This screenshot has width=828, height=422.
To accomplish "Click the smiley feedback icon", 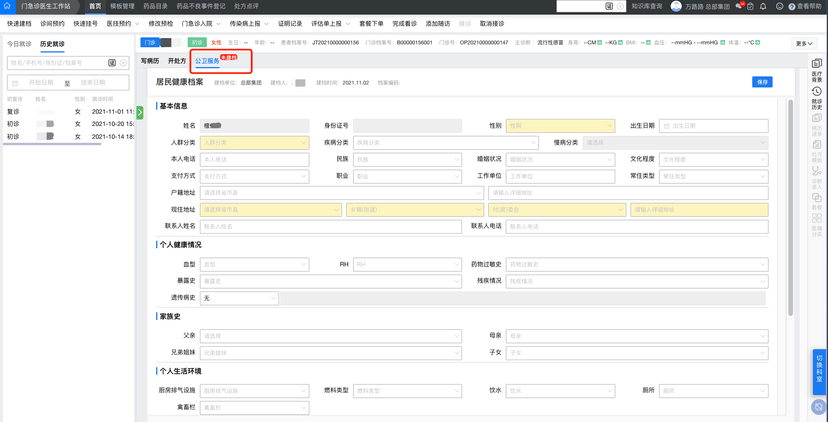I will (779, 7).
